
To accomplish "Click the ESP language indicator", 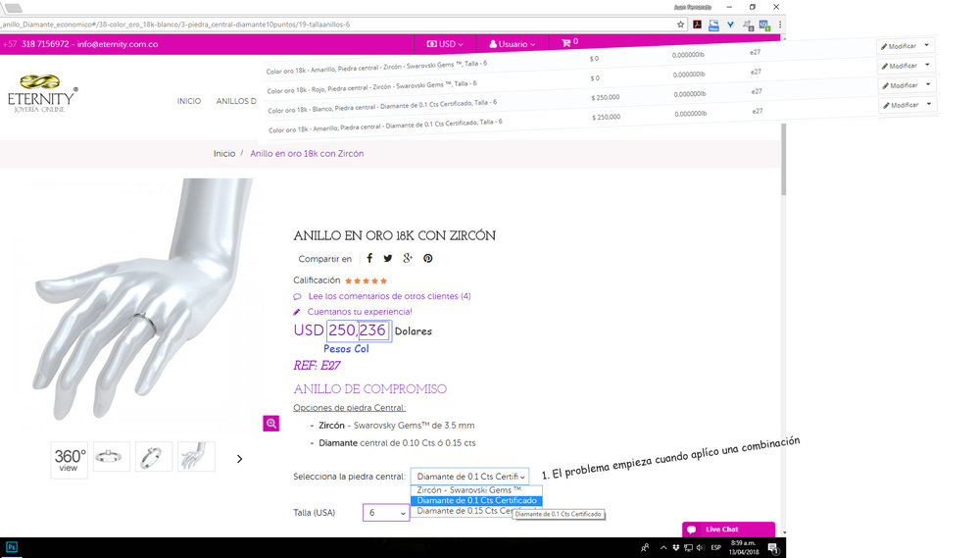I will (x=715, y=547).
